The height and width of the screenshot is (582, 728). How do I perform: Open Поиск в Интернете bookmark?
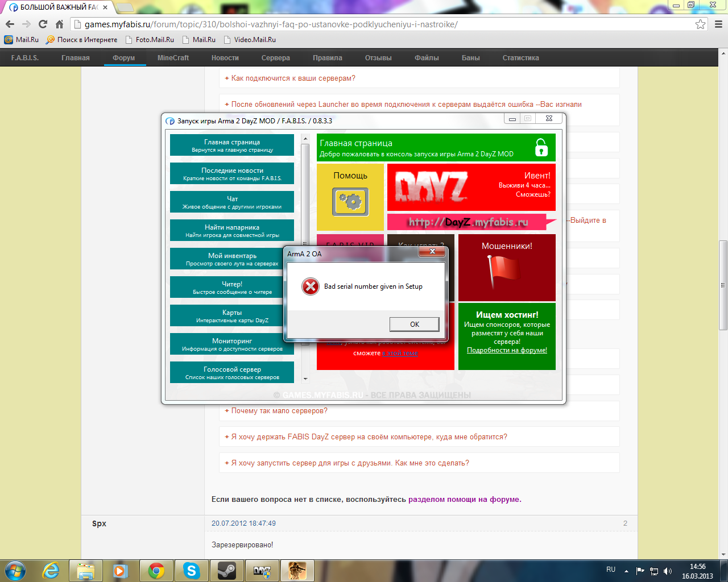click(x=82, y=40)
